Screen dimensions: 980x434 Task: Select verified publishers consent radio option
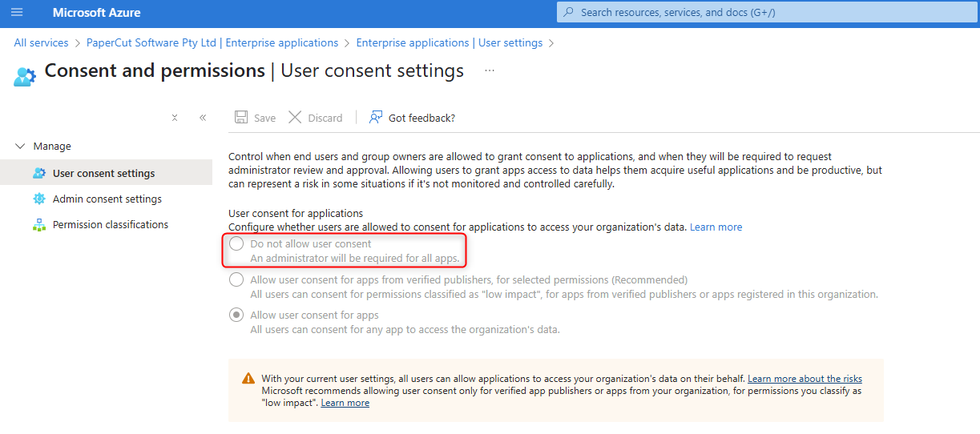tap(236, 279)
